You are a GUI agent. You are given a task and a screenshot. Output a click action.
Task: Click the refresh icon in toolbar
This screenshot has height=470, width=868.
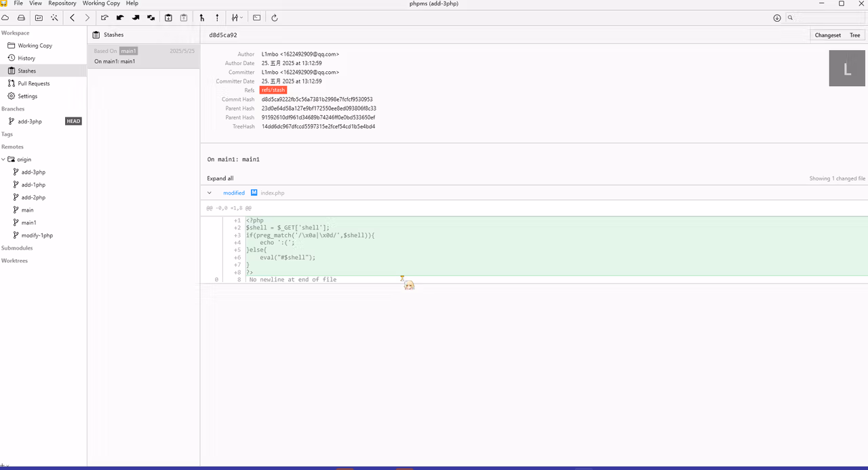(275, 18)
